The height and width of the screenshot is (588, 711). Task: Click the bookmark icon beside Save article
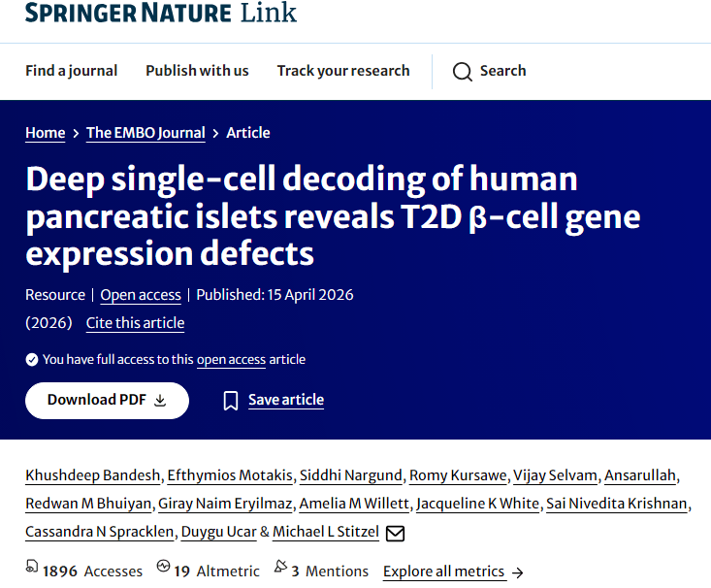point(230,401)
